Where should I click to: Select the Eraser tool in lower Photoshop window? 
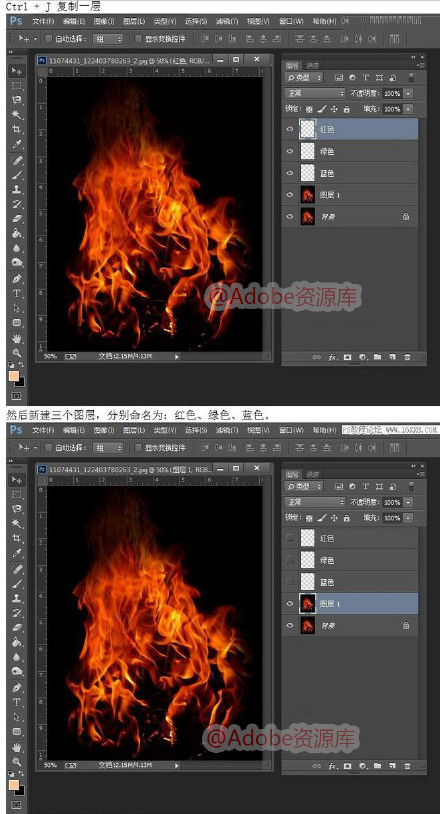click(x=17, y=627)
